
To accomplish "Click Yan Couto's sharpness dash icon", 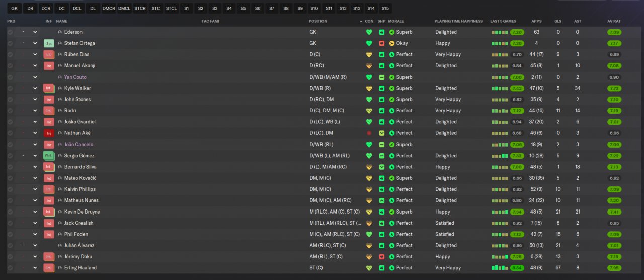I will 382,77.
